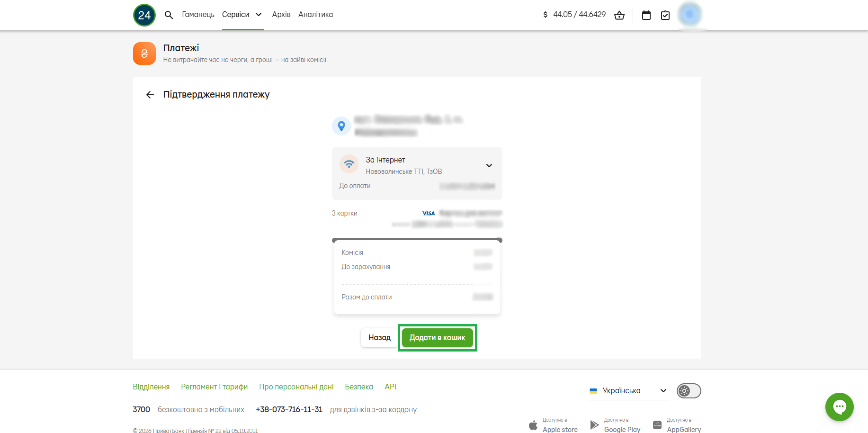Open the API footer link
Viewport: 868px width, 433px height.
tap(391, 387)
